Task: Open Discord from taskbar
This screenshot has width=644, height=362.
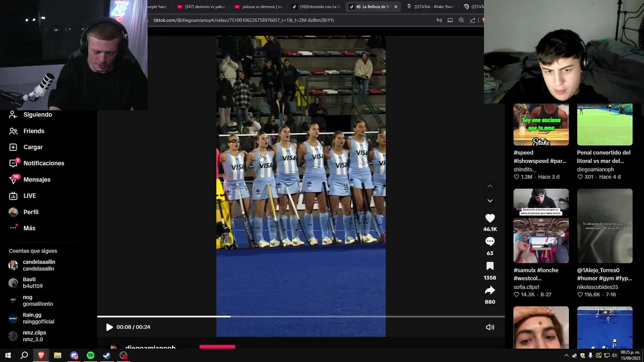Action: tap(74, 355)
